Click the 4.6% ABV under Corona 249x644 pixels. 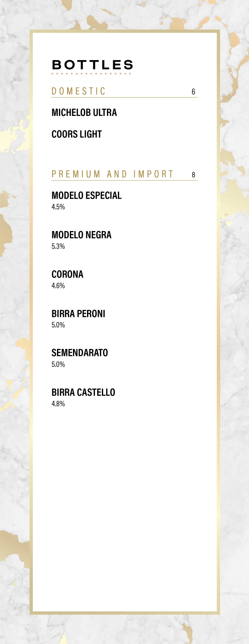[58, 286]
